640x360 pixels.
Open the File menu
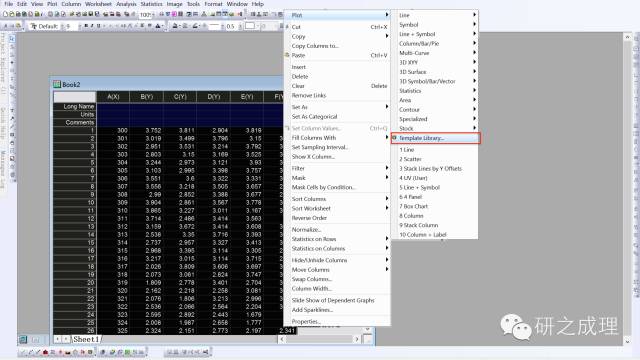pyautogui.click(x=8, y=4)
